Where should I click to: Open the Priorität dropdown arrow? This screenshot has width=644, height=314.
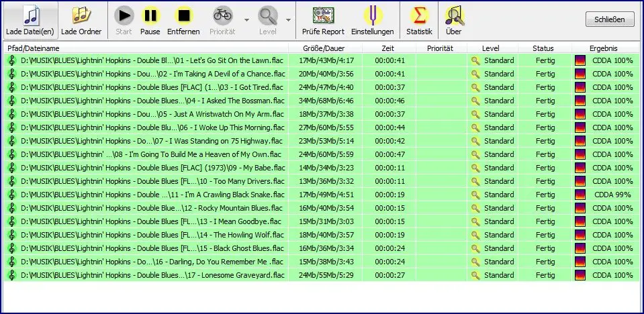pos(246,19)
